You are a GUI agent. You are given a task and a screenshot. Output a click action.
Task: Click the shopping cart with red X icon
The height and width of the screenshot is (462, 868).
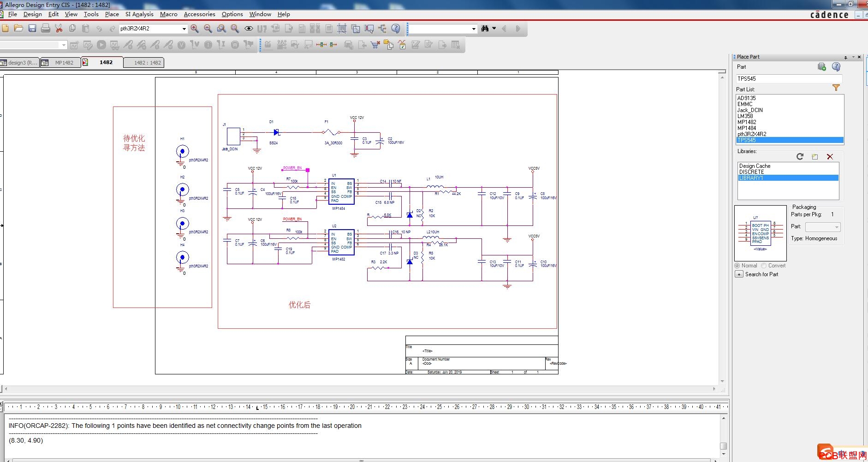pyautogui.click(x=375, y=45)
